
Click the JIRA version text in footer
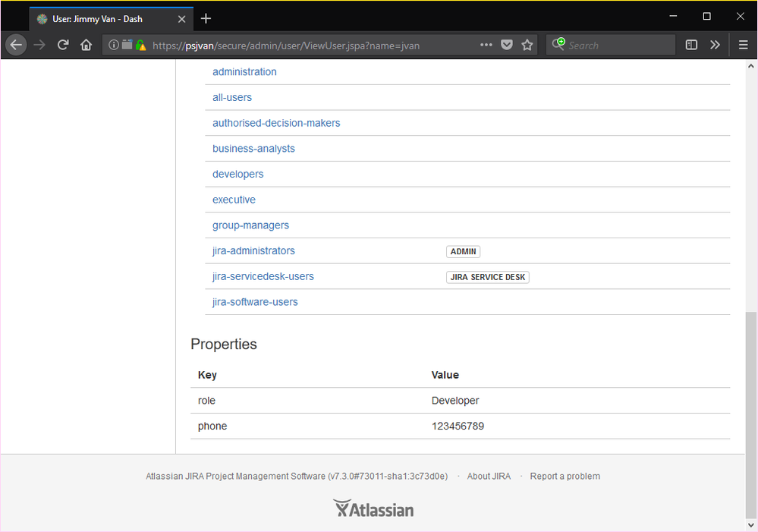(x=297, y=476)
